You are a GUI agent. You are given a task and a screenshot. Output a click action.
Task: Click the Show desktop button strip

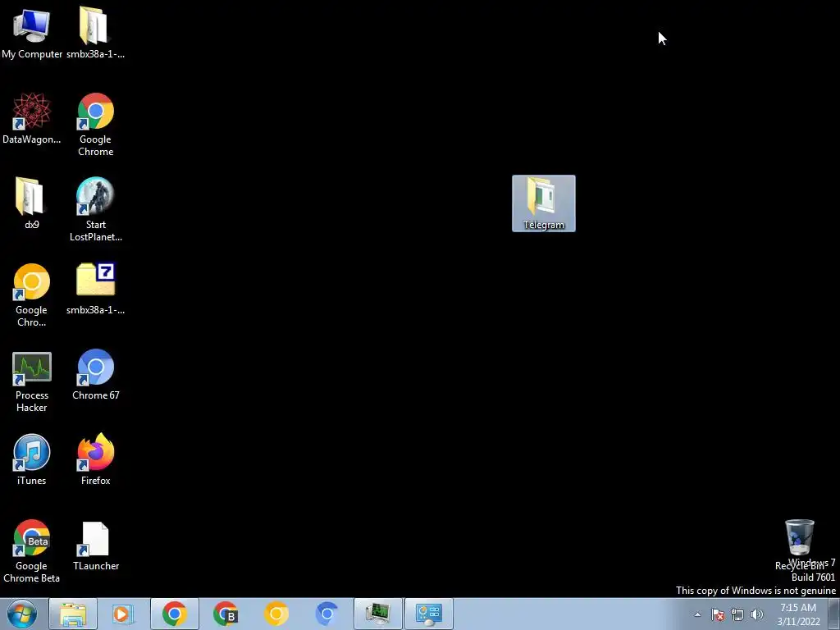(x=834, y=614)
